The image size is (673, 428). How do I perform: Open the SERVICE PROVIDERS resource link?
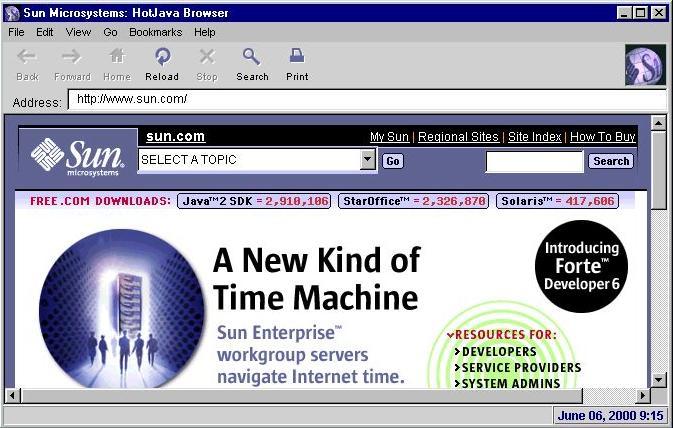coord(518,367)
